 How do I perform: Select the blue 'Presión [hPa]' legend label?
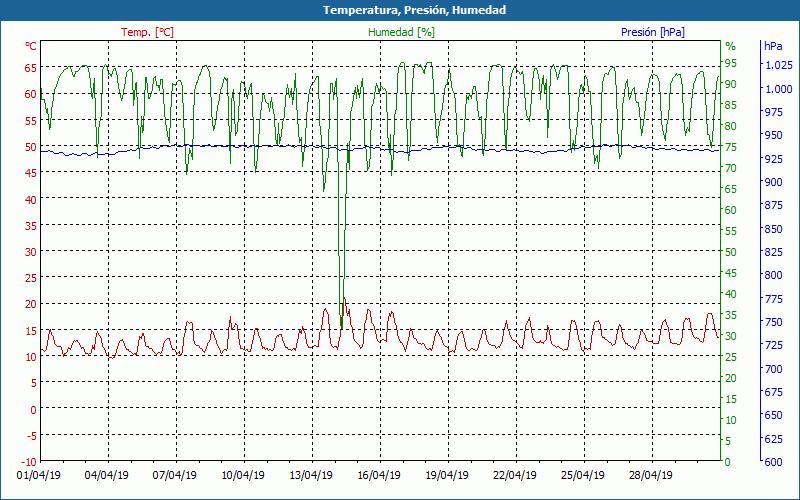(x=653, y=32)
